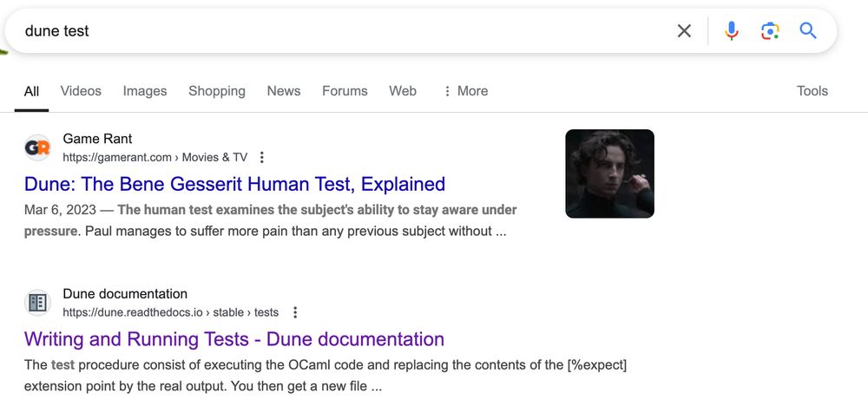This screenshot has width=868, height=419.
Task: Clear the search box with the X icon
Action: (x=684, y=31)
